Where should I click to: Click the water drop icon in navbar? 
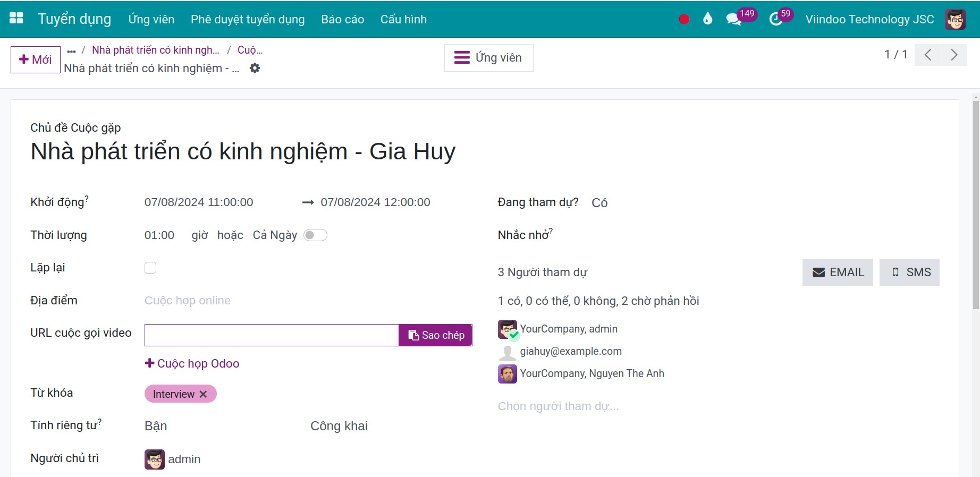point(707,19)
